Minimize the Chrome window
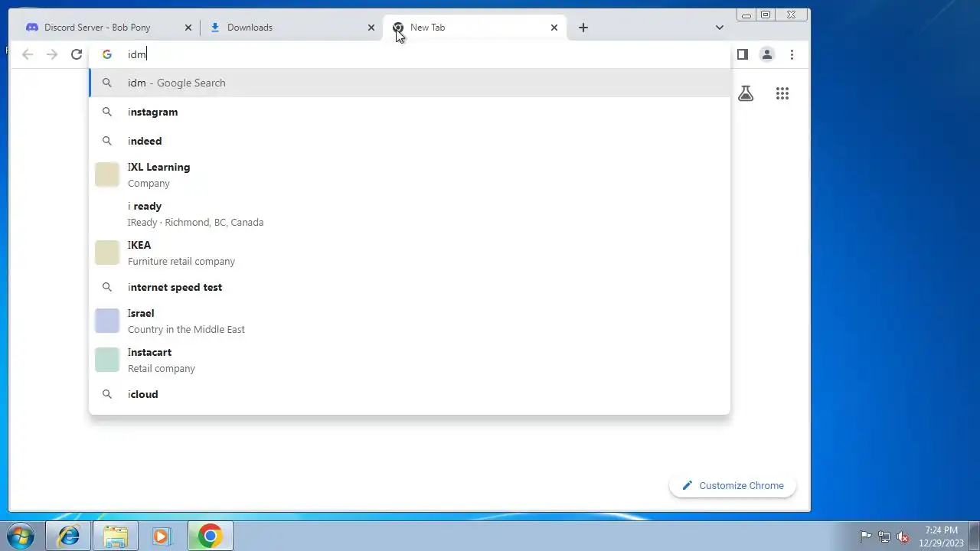The image size is (980, 551). (x=746, y=15)
